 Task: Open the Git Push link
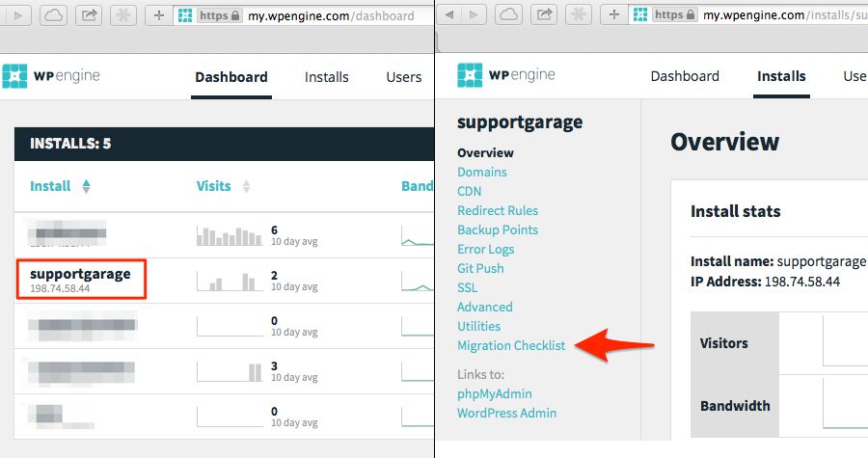click(480, 268)
